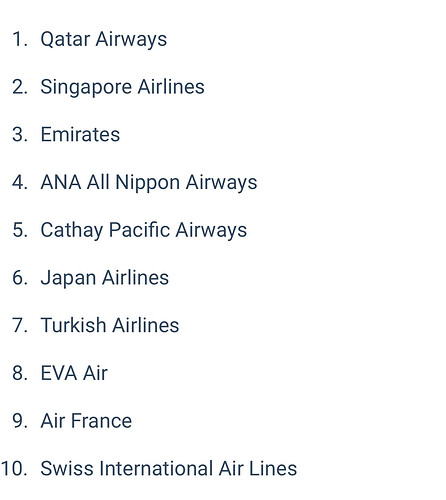Select Singapore Airlines in the list
The width and height of the screenshot is (446, 500).
122,88
